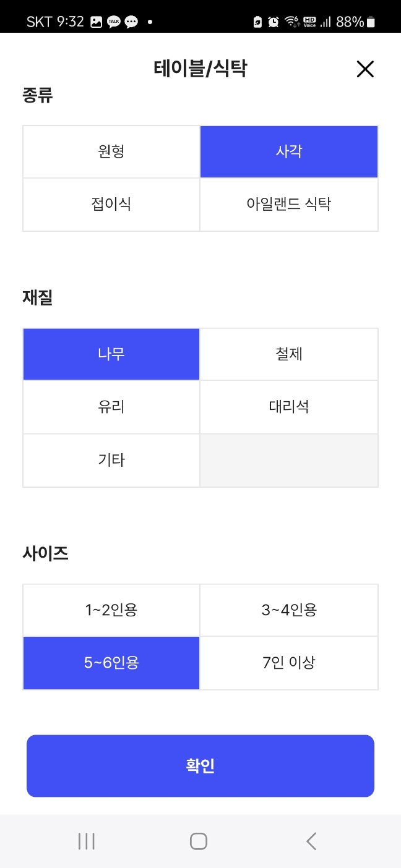Select the 유리 material option
The width and height of the screenshot is (401, 868).
pos(111,407)
